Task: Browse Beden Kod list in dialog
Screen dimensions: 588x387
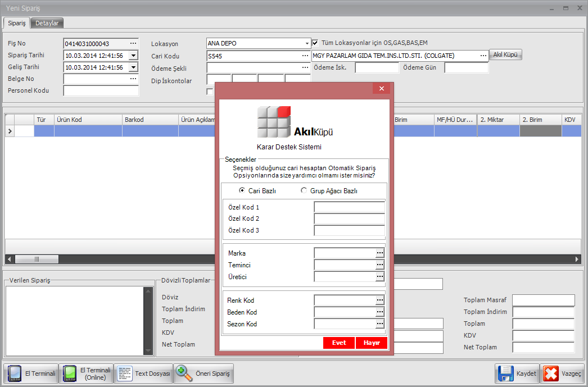Action: (x=380, y=312)
